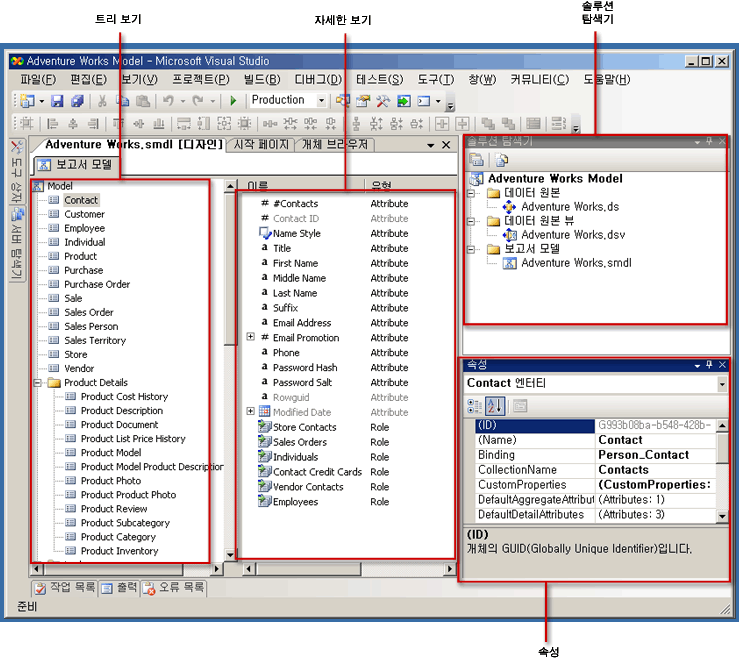Expand the Email Promotion attribute
This screenshot has height=660, width=739.
pos(250,338)
